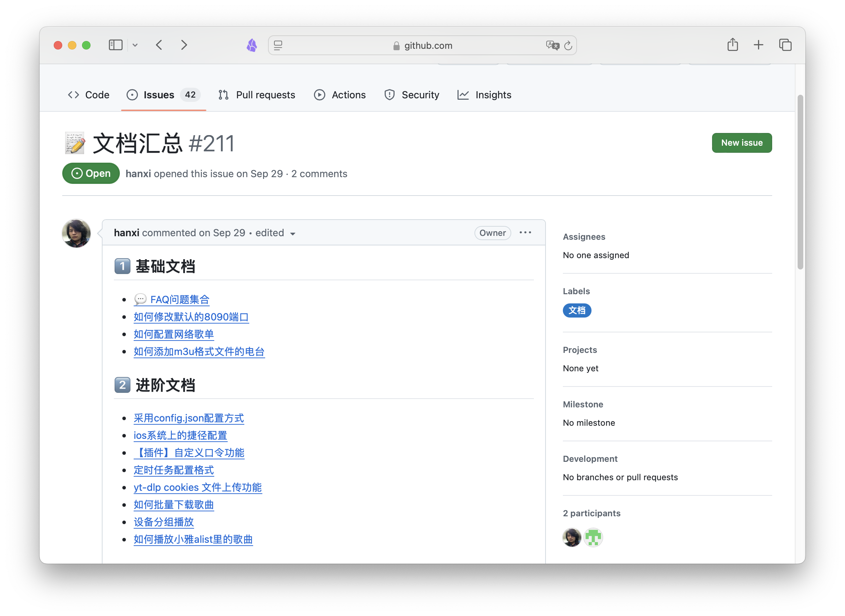Switch to the Code tab
This screenshot has height=616, width=845.
pyautogui.click(x=89, y=95)
